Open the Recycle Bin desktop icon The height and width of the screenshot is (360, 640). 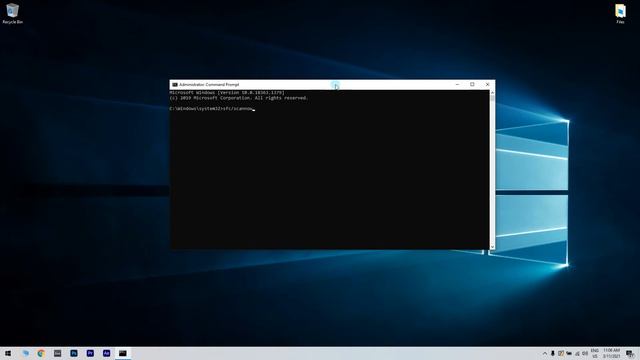12,13
